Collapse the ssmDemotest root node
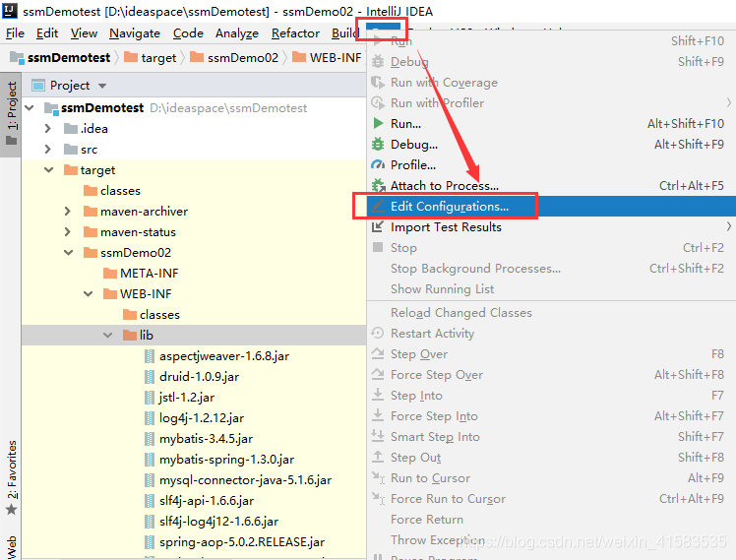Screen dimensions: 736x560 point(30,108)
